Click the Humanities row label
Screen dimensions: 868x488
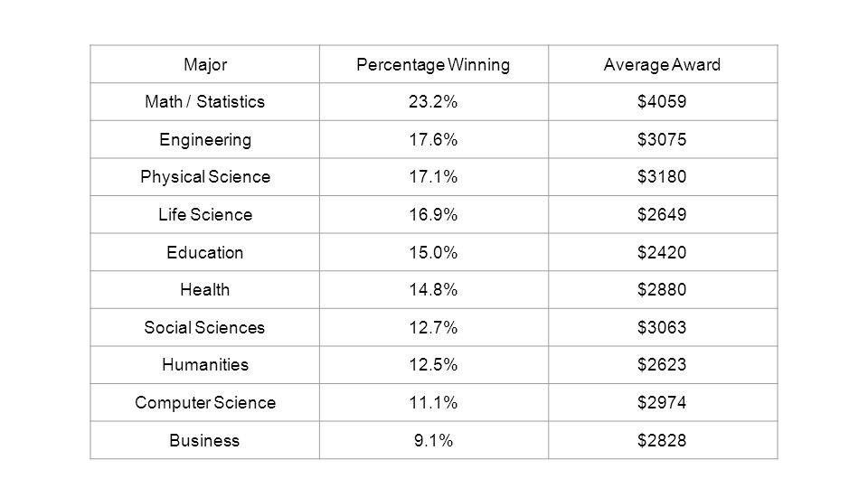[205, 364]
